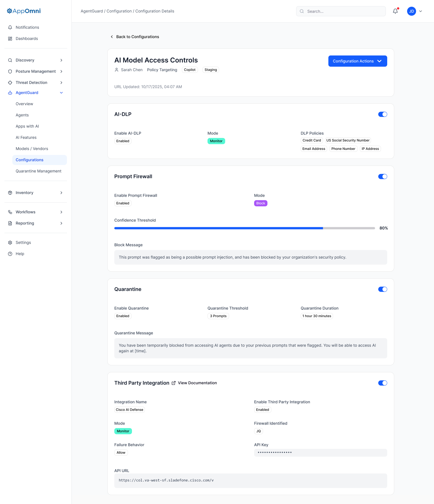Open Quarantine Management
Screen dimensions: 434x504
click(x=38, y=171)
